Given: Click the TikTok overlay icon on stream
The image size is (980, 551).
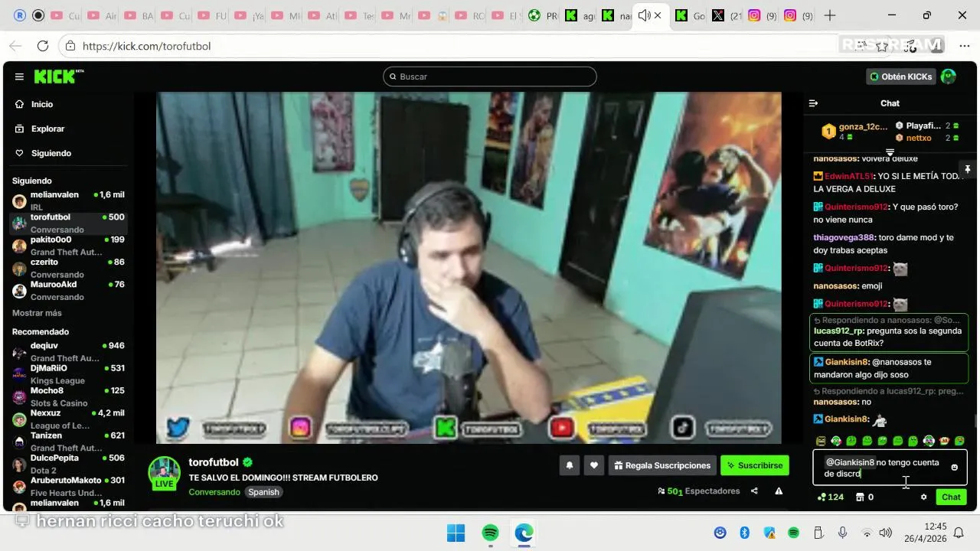Looking at the screenshot, I should [683, 429].
